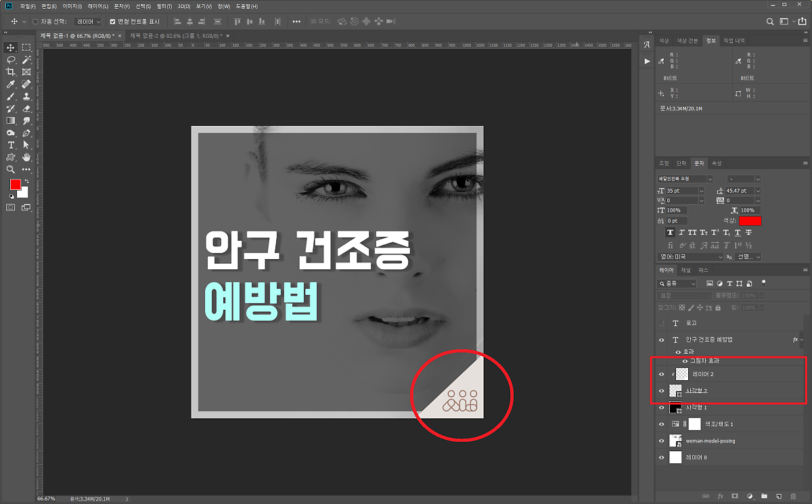Toggle the faux bold text button

671,232
